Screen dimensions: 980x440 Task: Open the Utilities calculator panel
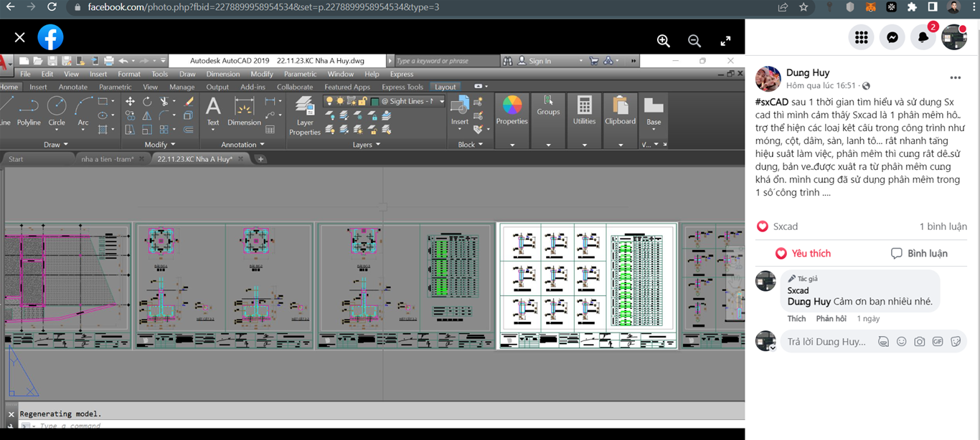(584, 111)
